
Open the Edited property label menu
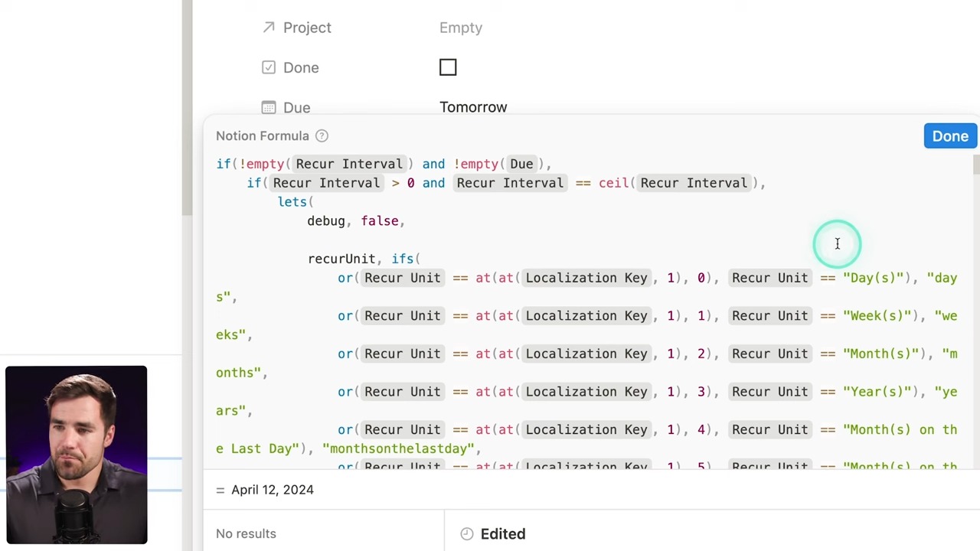(x=503, y=534)
